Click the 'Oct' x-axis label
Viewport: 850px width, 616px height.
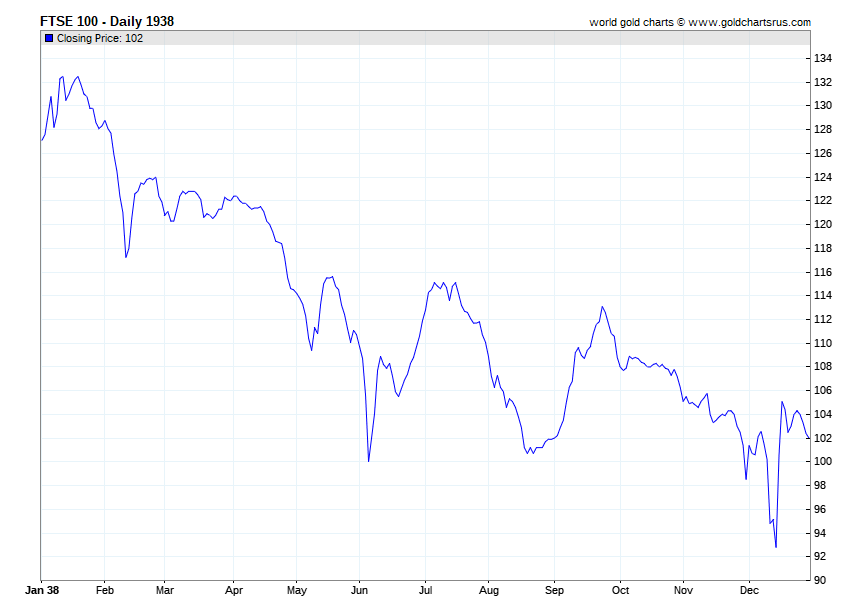620,590
